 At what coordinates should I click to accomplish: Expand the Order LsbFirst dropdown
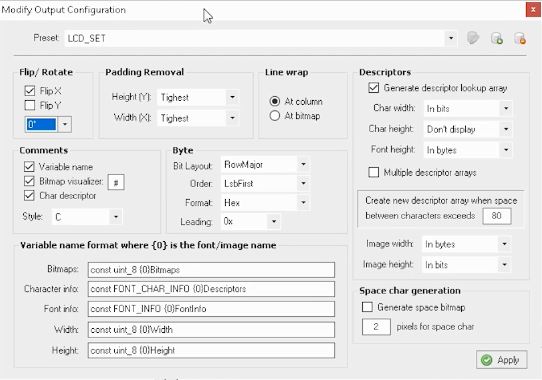pyautogui.click(x=303, y=183)
